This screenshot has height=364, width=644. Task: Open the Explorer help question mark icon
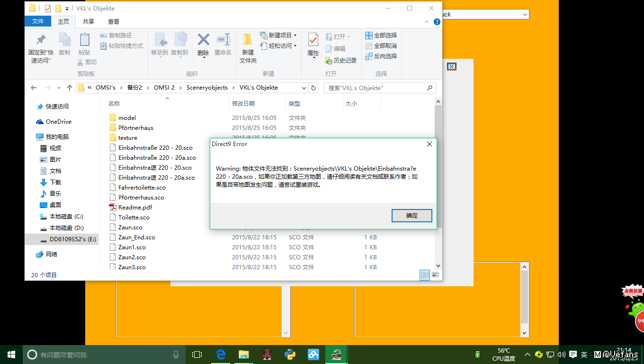tap(437, 22)
